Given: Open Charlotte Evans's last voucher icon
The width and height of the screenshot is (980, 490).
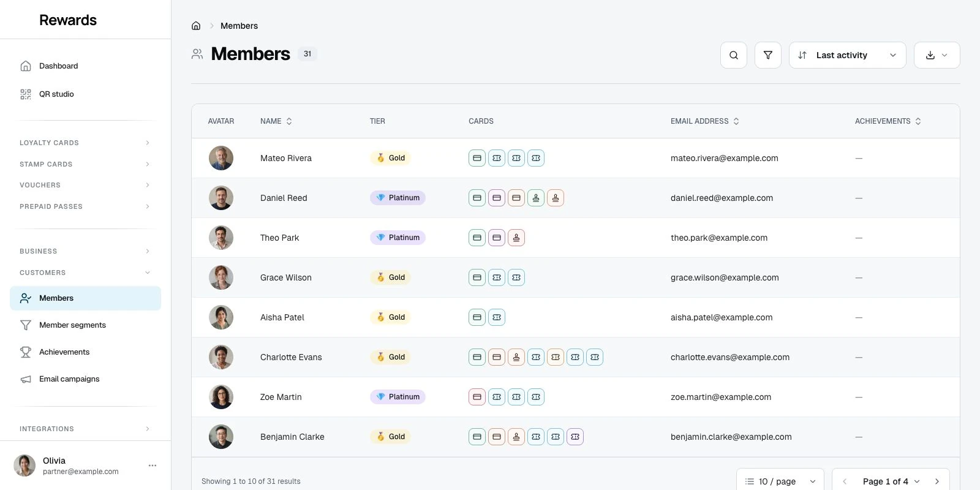Looking at the screenshot, I should coord(595,357).
